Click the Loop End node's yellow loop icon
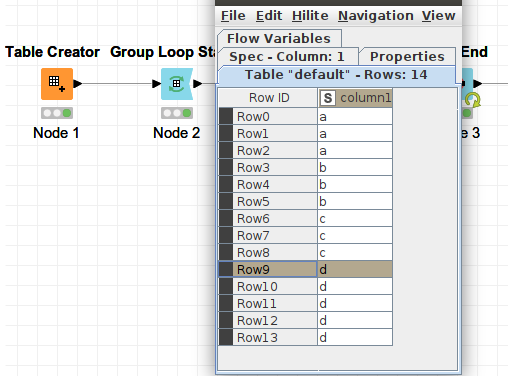Viewport: 508px width, 376px height. 473,100
